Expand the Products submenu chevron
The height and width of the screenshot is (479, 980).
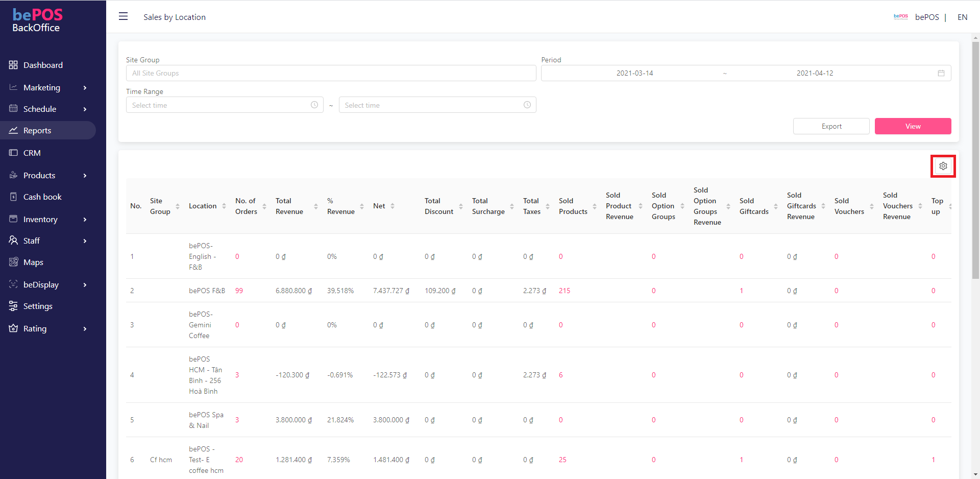85,176
